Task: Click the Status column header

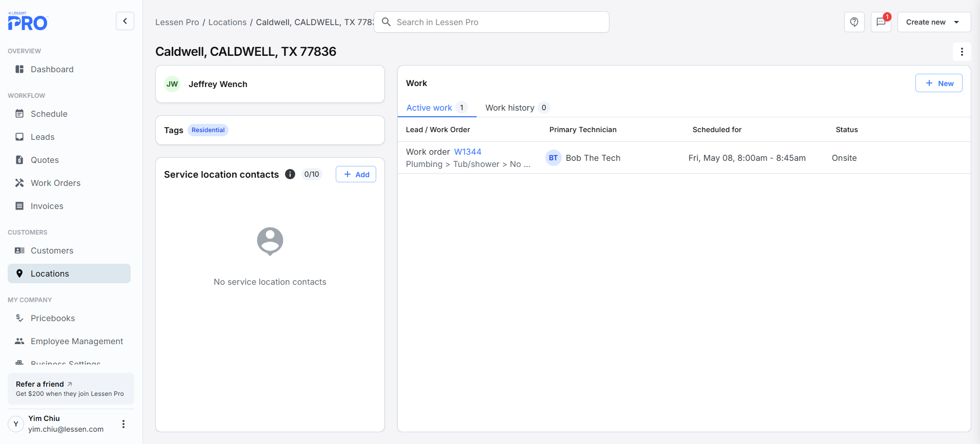Action: 847,130
